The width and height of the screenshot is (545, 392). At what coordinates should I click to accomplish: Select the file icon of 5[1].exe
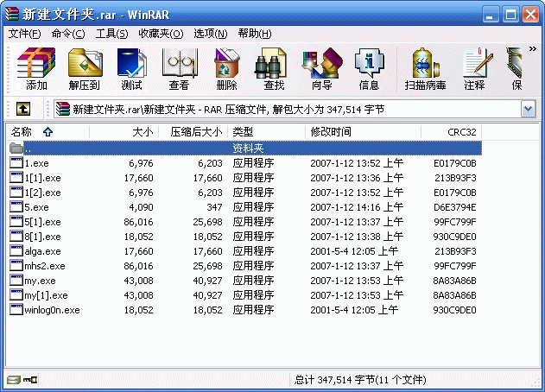pos(16,221)
